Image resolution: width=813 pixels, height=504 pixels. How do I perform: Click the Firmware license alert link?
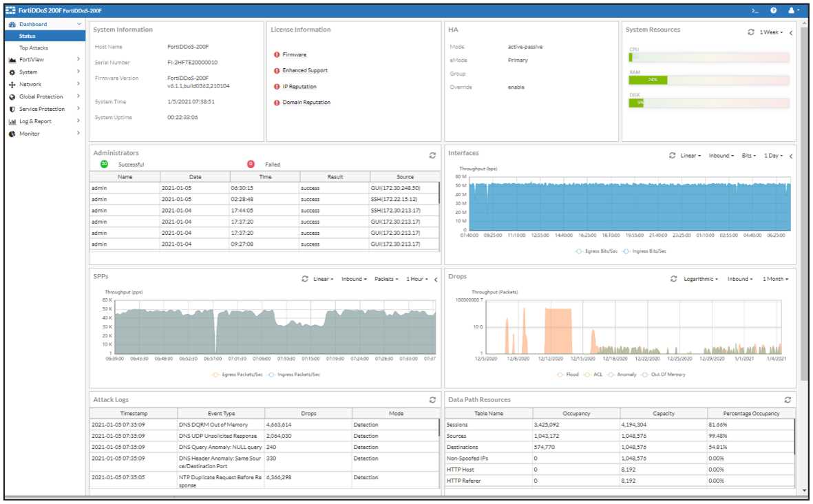[295, 54]
